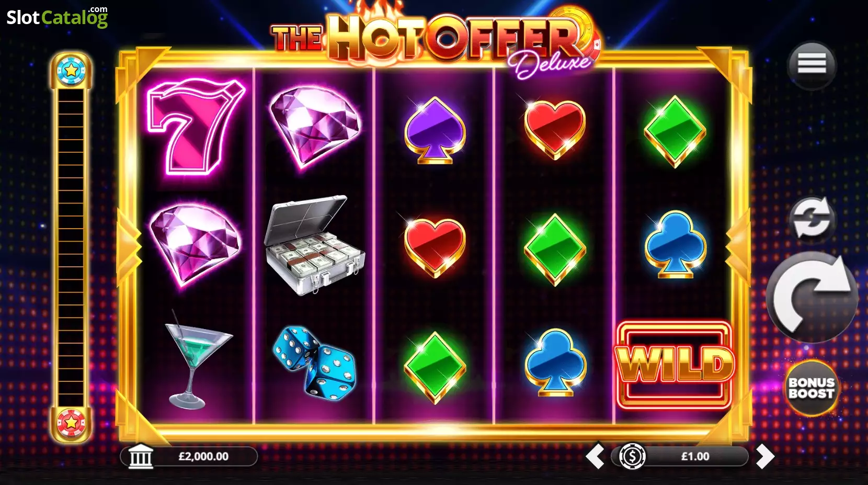The height and width of the screenshot is (485, 868).
Task: Select the red star chip below meter
Action: click(x=71, y=422)
